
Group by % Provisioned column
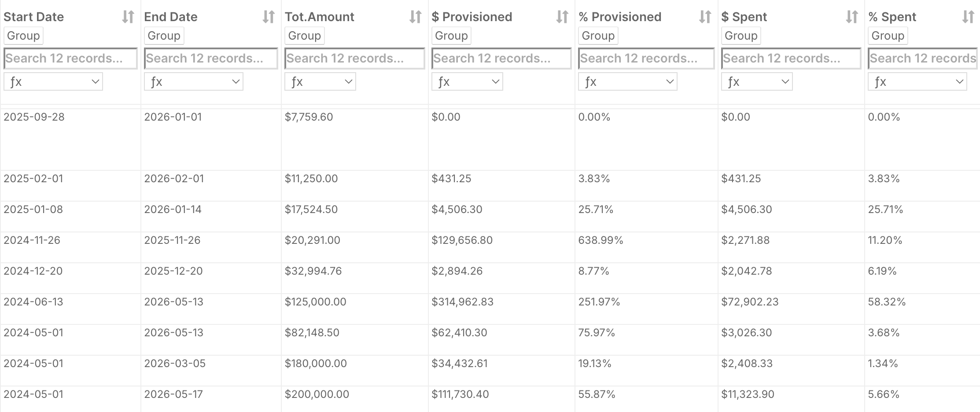tap(598, 36)
